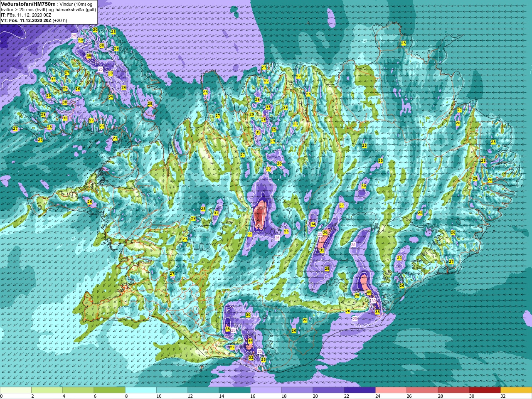This screenshot has width=532, height=399.
Task: Pick the 18–20 m/s light purple legend swatch
Action: coord(297,390)
